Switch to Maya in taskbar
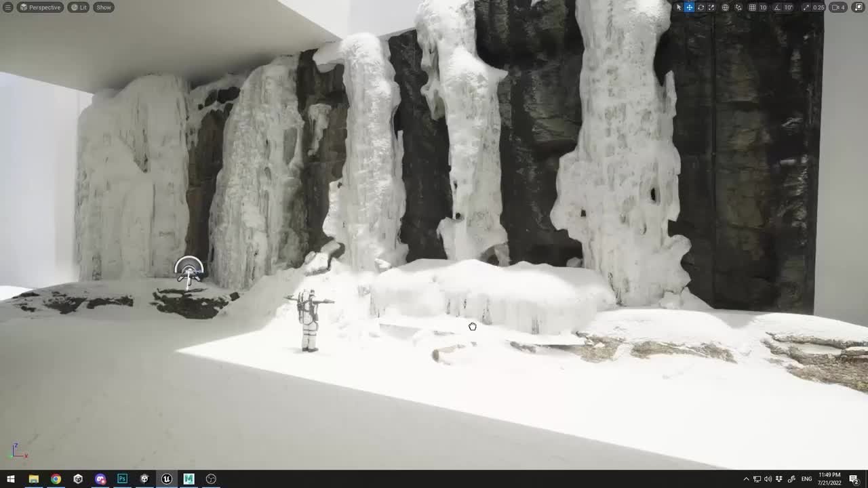The height and width of the screenshot is (488, 868). click(x=189, y=479)
